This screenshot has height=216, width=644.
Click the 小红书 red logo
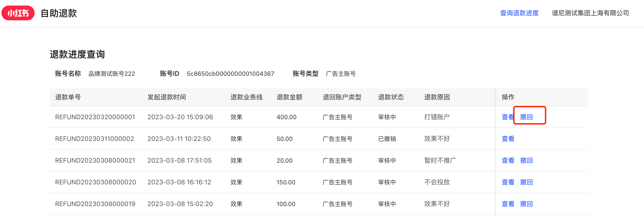pos(18,13)
